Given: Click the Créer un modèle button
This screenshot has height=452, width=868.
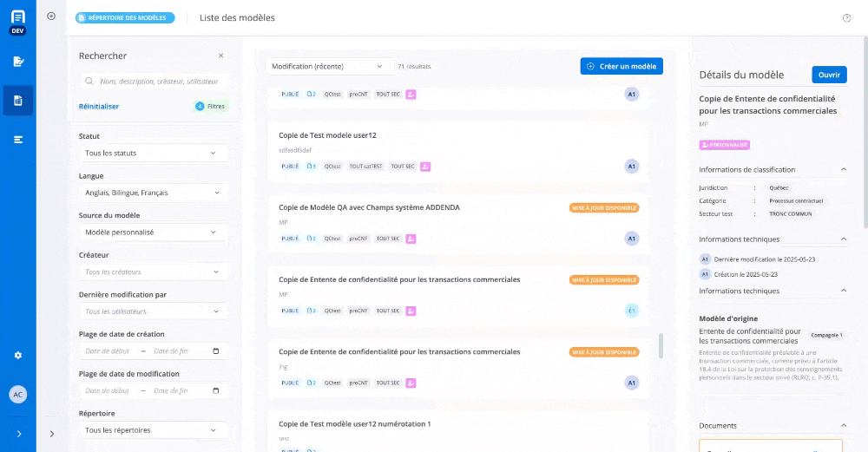Looking at the screenshot, I should (621, 66).
